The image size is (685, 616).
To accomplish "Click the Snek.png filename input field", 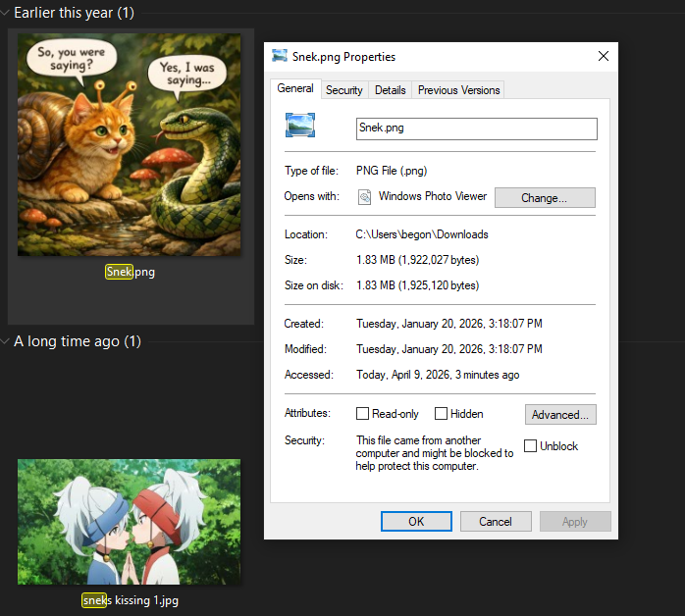I will point(477,128).
